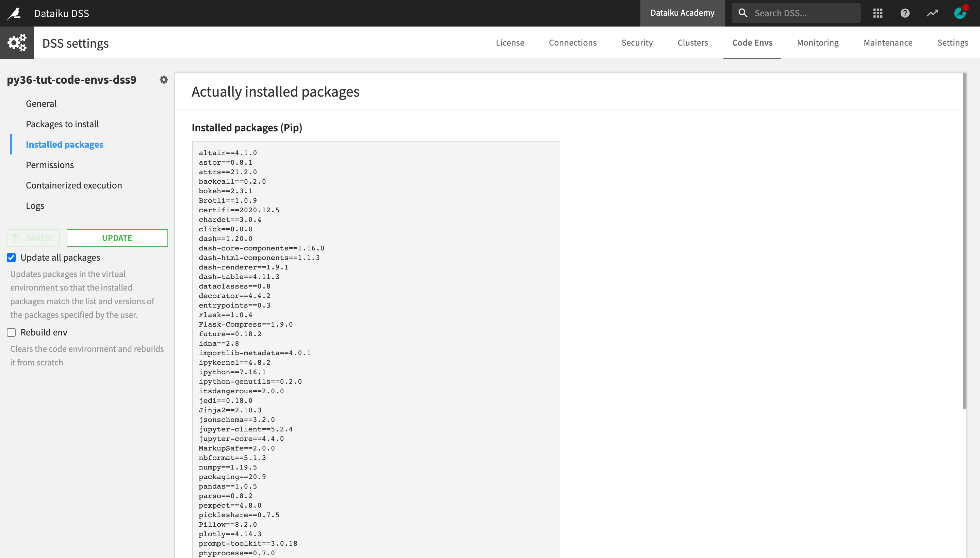This screenshot has height=558, width=980.
Task: Switch to the Monitoring tab
Action: (817, 43)
